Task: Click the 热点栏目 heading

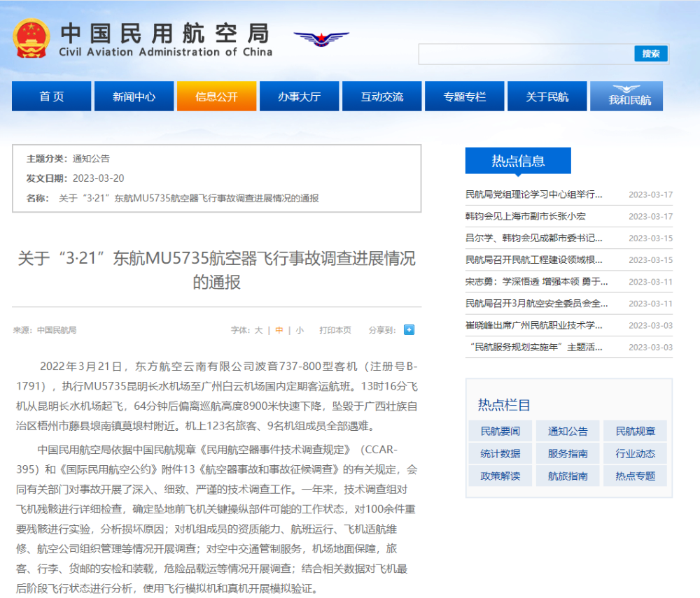Action: pyautogui.click(x=504, y=405)
